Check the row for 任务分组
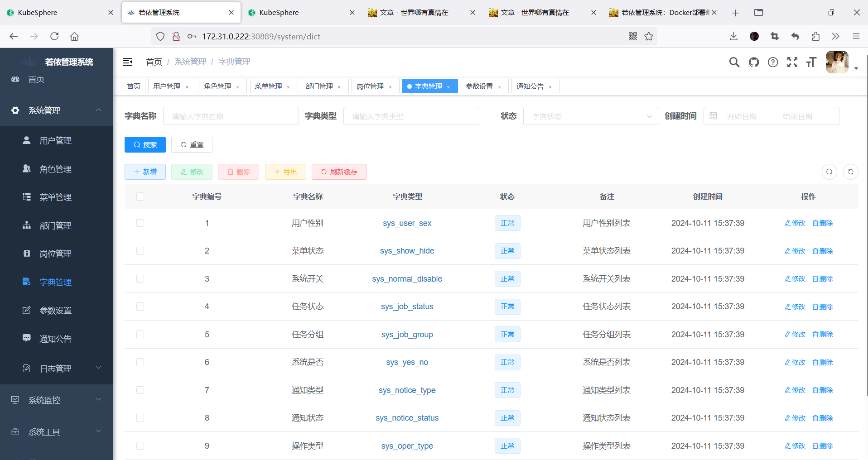 140,334
